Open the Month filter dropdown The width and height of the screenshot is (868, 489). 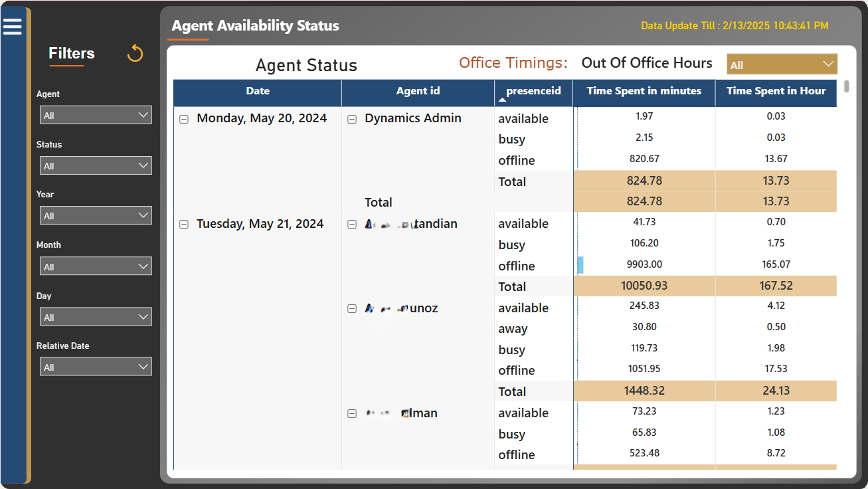[x=96, y=266]
